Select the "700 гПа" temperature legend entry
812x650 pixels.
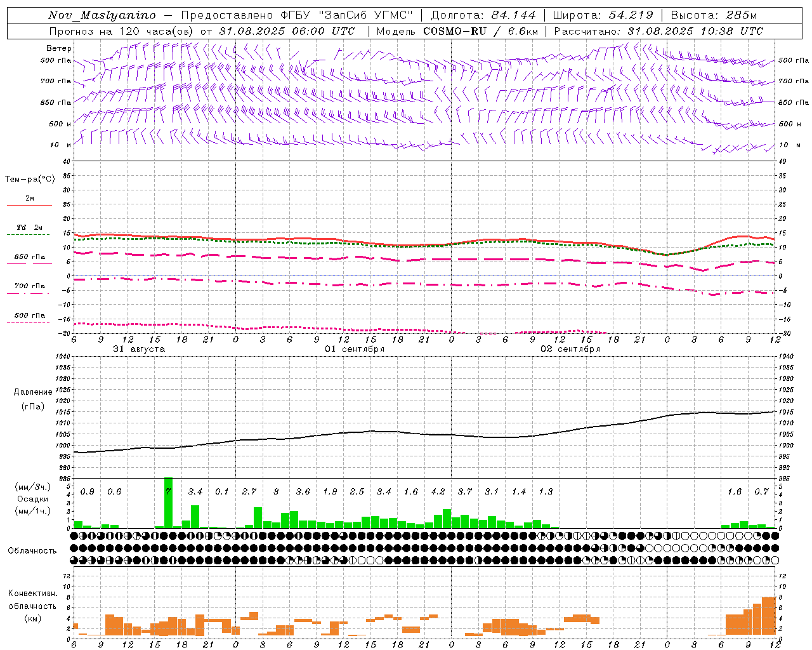pos(30,286)
